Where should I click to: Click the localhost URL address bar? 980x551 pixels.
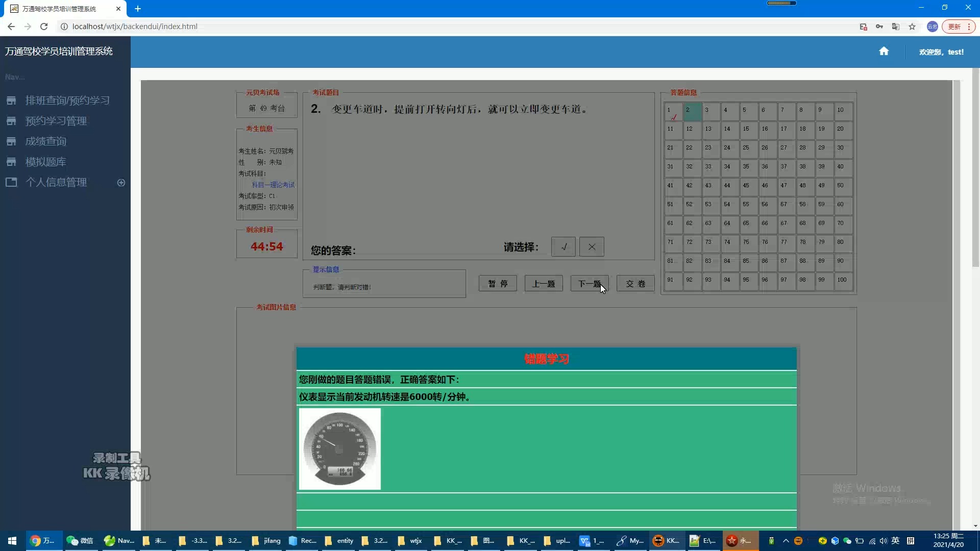click(135, 27)
